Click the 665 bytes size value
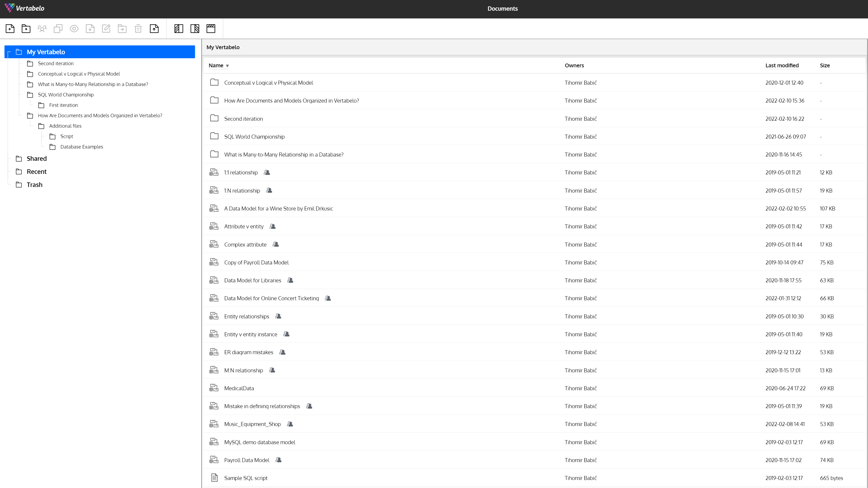Viewport: 868px width, 488px height. click(831, 478)
